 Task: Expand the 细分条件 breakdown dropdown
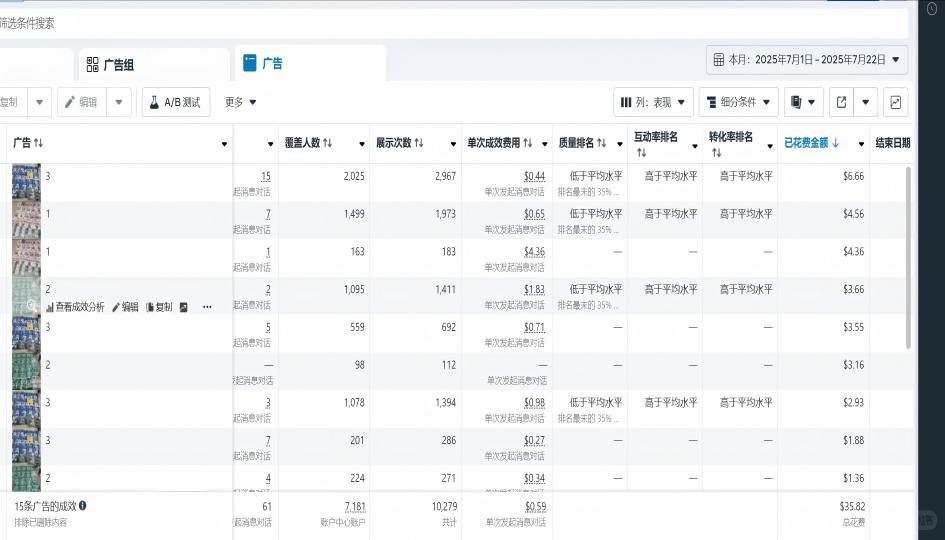(739, 102)
